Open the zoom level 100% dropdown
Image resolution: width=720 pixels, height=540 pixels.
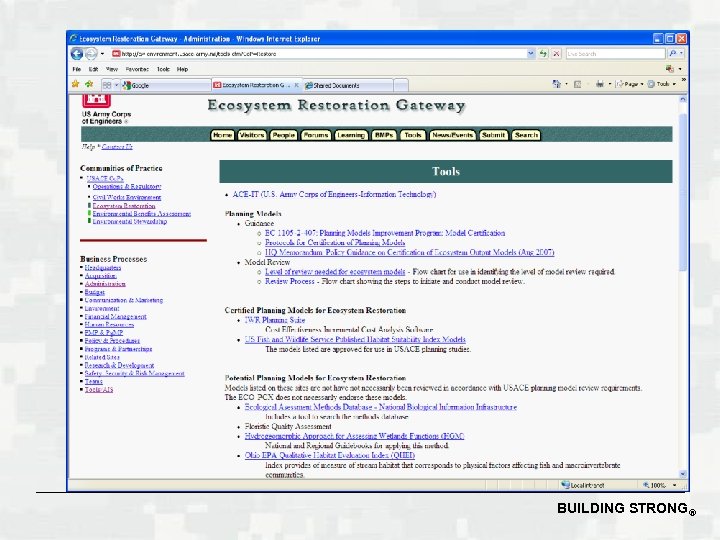click(x=675, y=485)
